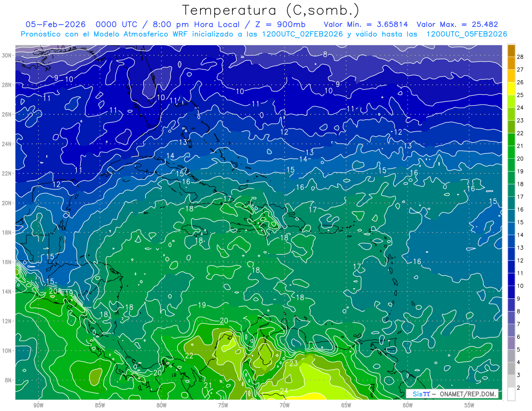Click the "55W" longitude axis label
The image size is (532, 411).
pyautogui.click(x=469, y=405)
